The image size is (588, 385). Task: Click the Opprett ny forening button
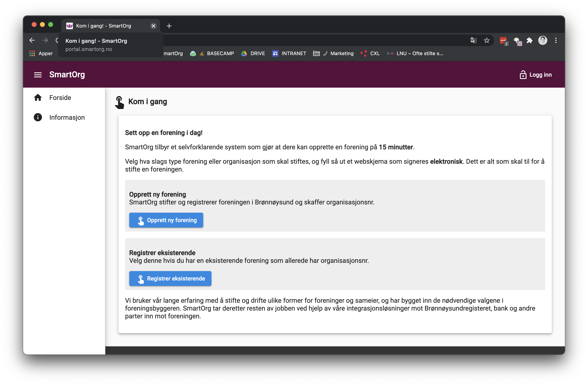166,220
